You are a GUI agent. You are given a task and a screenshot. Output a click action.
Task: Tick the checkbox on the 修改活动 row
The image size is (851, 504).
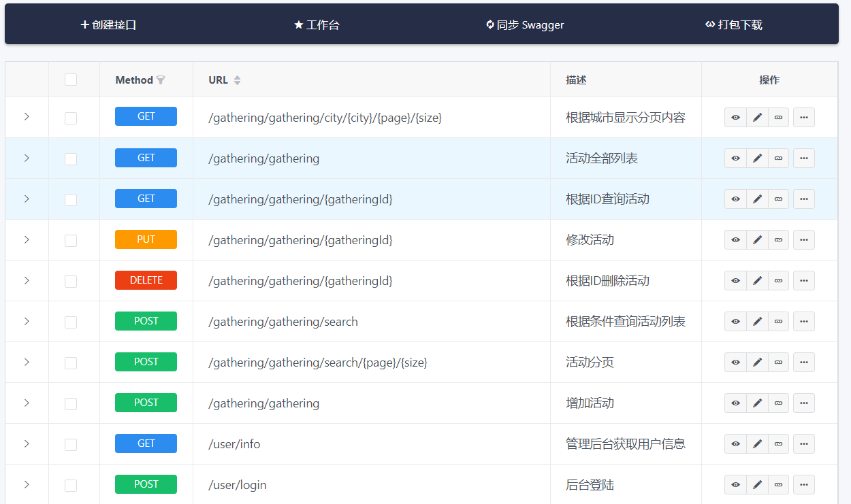(x=71, y=240)
